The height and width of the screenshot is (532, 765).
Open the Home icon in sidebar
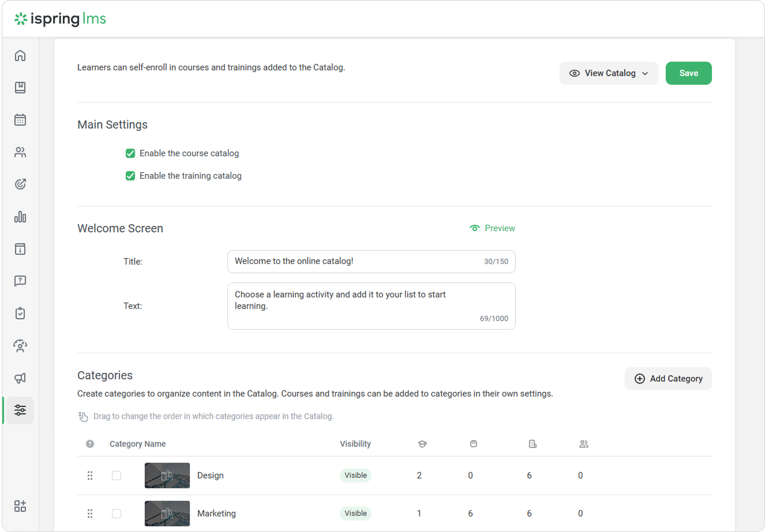point(20,55)
